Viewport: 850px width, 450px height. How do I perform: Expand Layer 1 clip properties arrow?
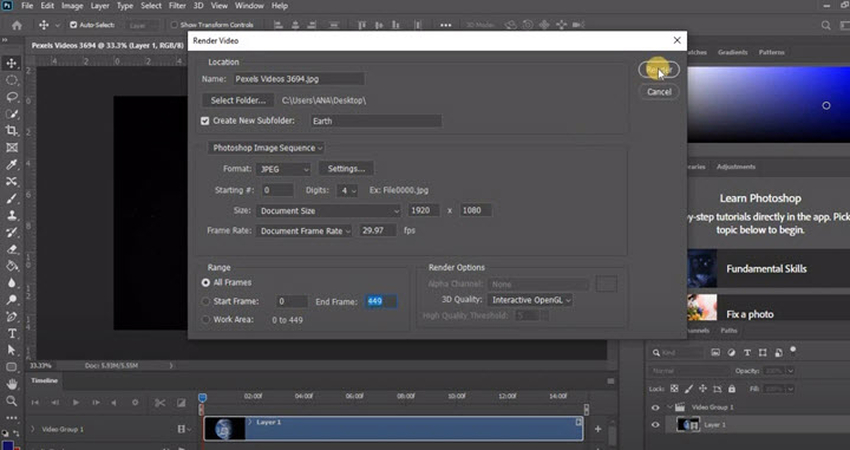tap(250, 422)
